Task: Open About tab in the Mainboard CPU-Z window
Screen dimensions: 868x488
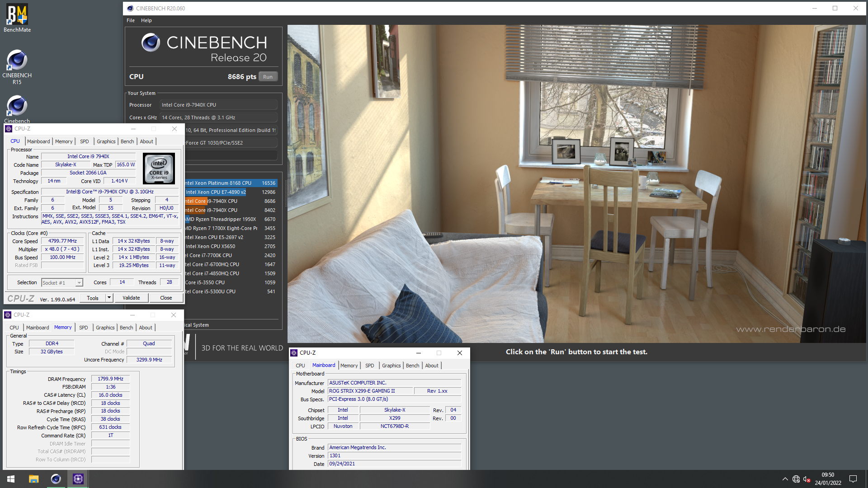Action: tap(432, 366)
